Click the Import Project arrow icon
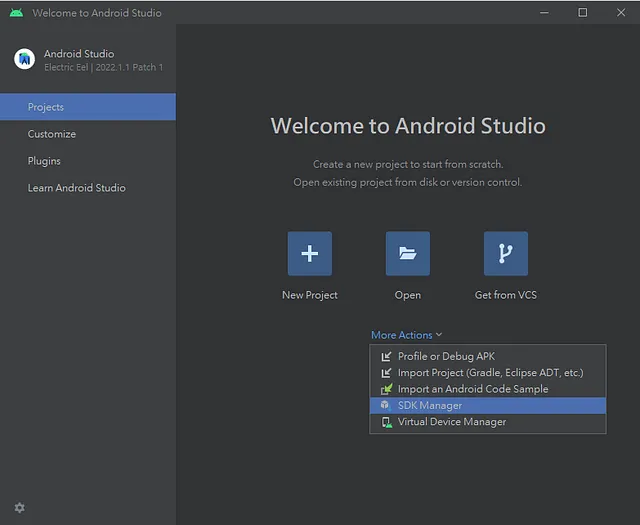Viewport: 640px width, 525px height. coord(386,373)
